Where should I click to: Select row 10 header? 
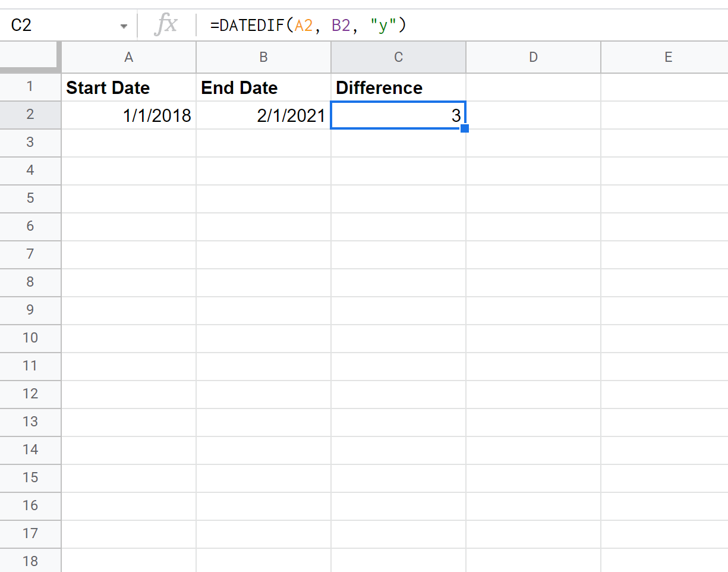pos(30,338)
